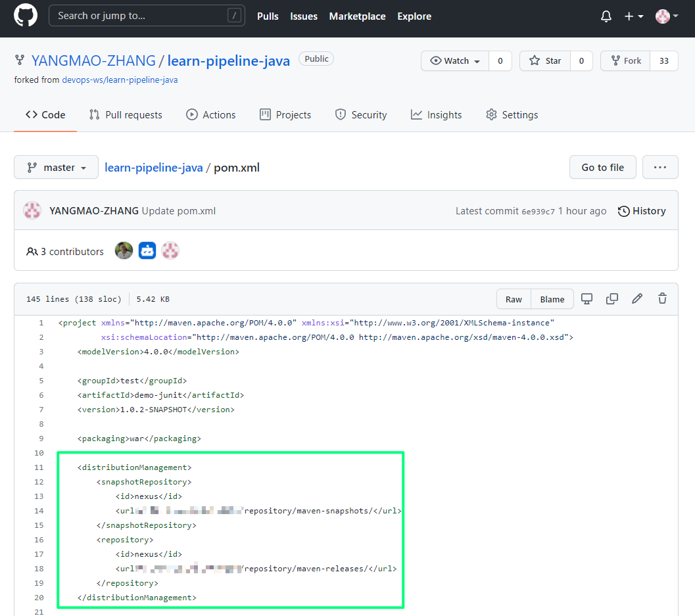Open the commit author avatar image
Screen dimensions: 695x616
[x=32, y=210]
